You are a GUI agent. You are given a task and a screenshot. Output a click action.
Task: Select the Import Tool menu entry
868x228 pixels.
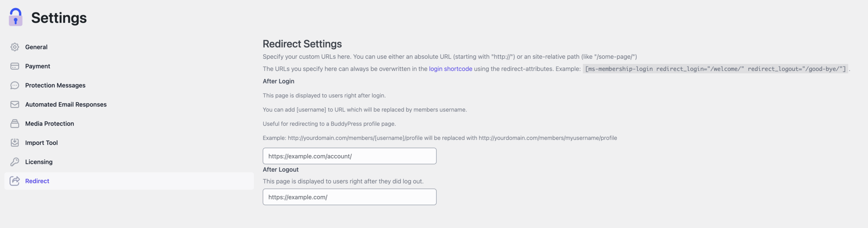click(41, 142)
